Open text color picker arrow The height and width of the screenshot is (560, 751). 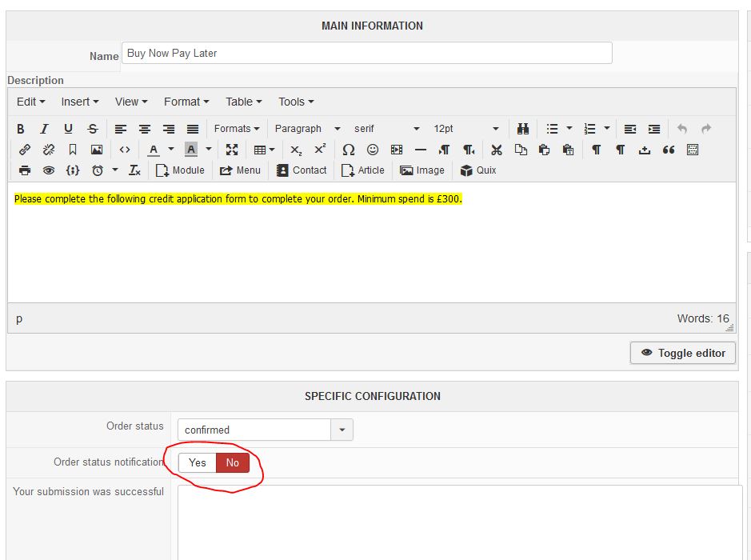pos(171,150)
